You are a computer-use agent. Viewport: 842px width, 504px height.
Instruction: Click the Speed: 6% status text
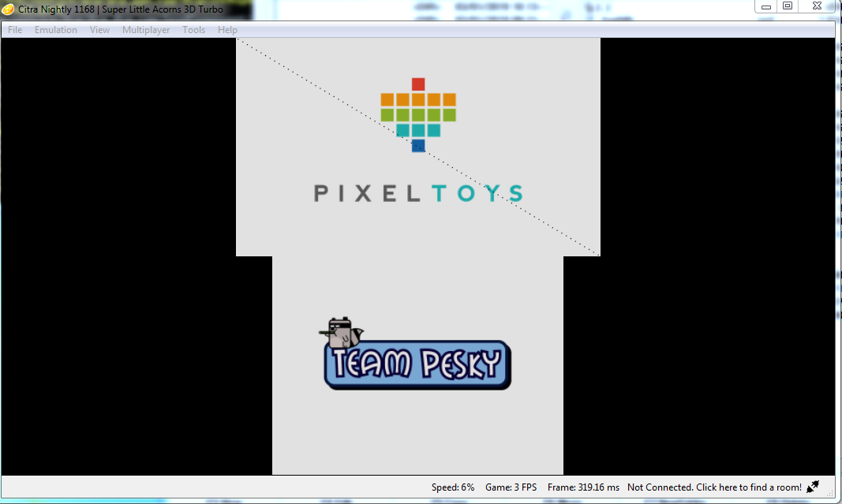click(x=453, y=487)
